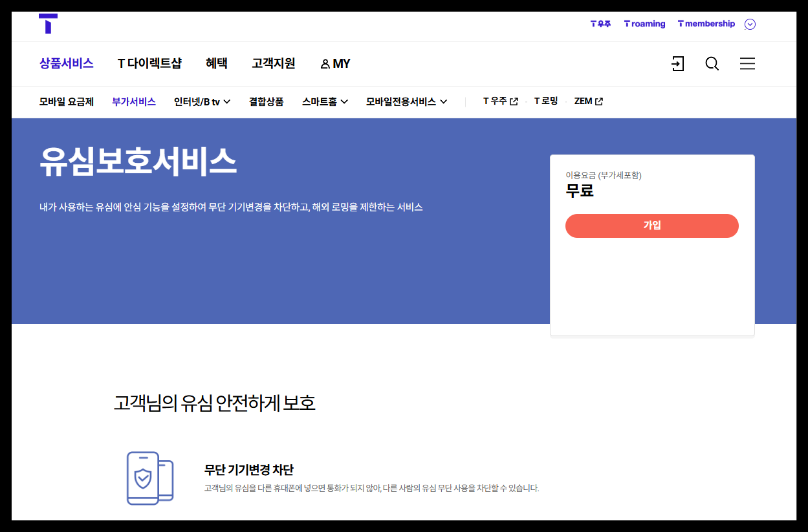Click the service description banner text

(231, 207)
